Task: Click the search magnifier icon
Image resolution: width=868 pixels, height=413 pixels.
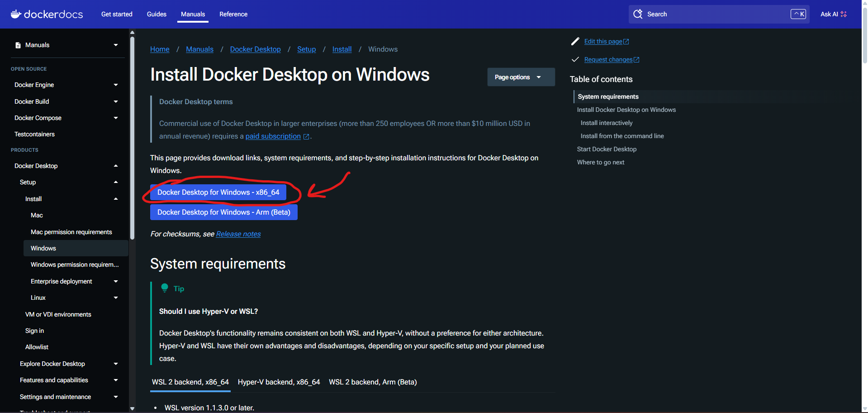Action: point(638,14)
